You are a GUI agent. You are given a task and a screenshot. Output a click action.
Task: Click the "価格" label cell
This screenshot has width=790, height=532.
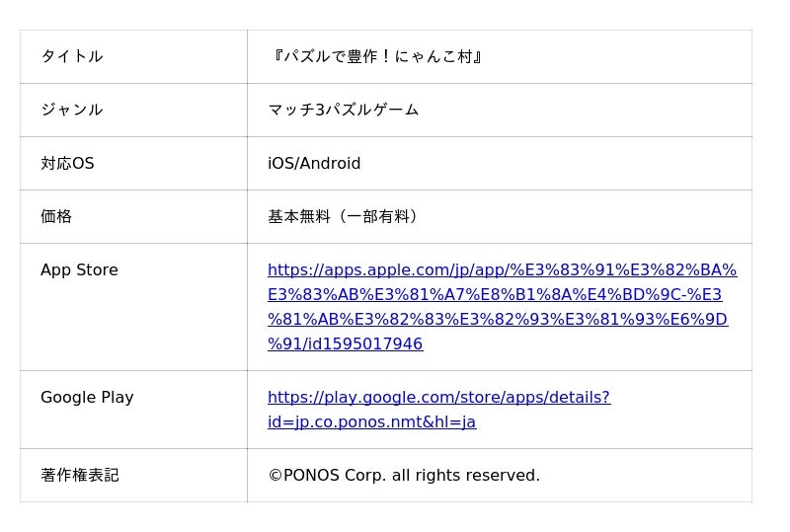click(56, 216)
